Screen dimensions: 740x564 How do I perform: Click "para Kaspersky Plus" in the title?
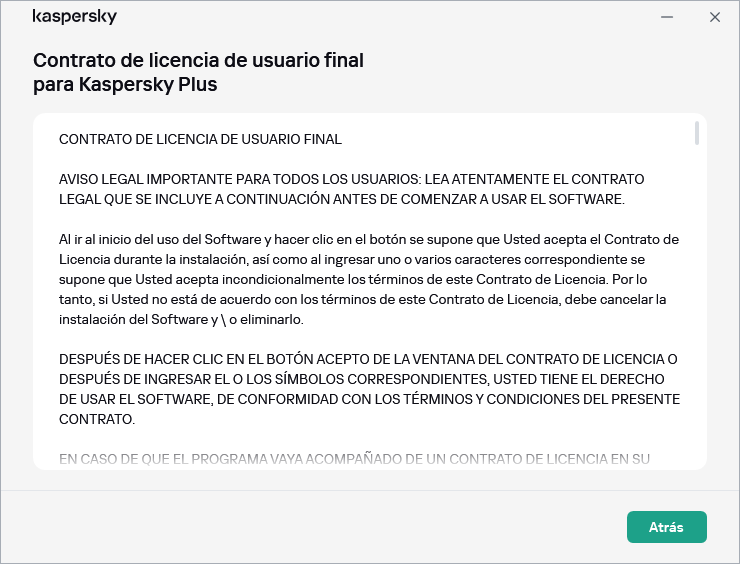(125, 85)
